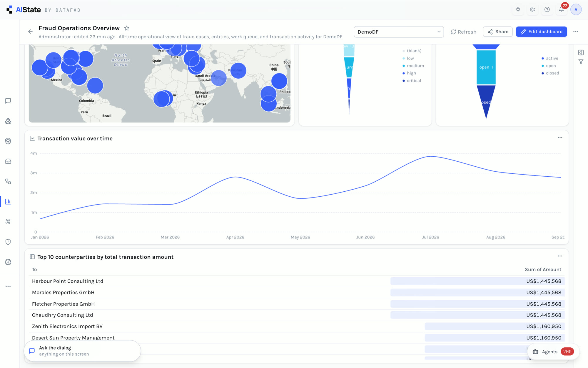Open the shield icon in the sidebar
This screenshot has width=588, height=368.
(x=8, y=242)
